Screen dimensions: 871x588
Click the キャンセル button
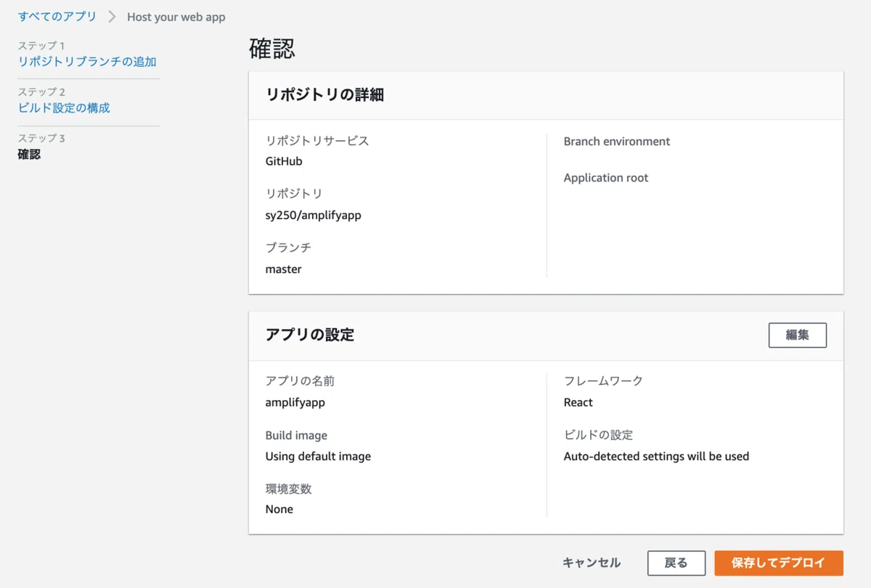pyautogui.click(x=592, y=563)
